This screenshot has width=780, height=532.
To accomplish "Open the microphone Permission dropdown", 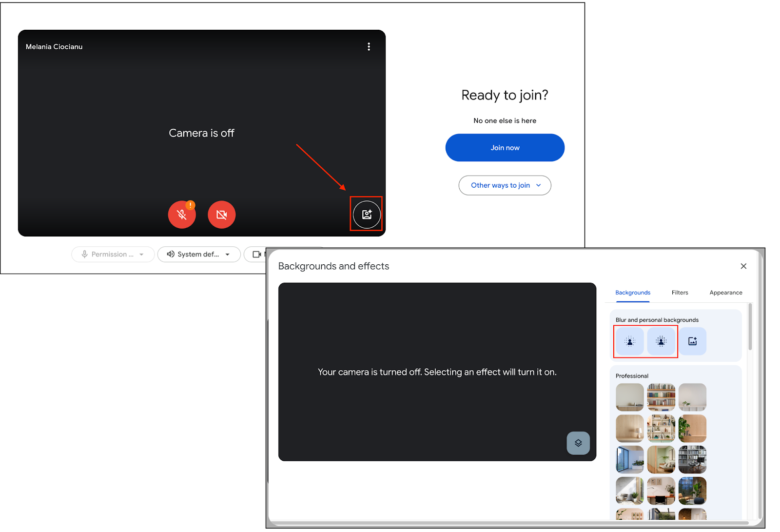I will 113,255.
